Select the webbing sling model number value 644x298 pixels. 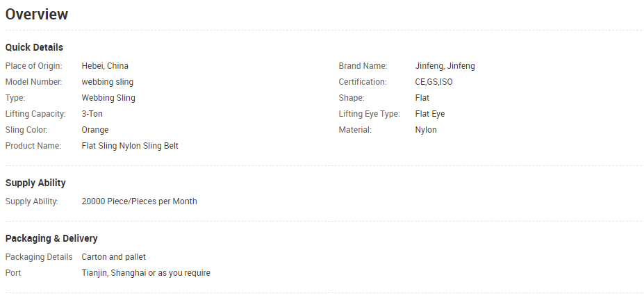tap(107, 82)
